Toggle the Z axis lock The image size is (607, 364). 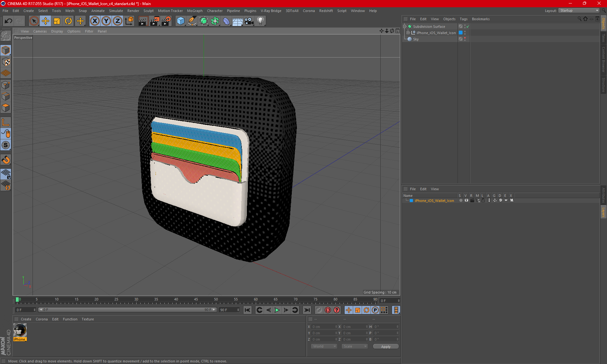118,21
